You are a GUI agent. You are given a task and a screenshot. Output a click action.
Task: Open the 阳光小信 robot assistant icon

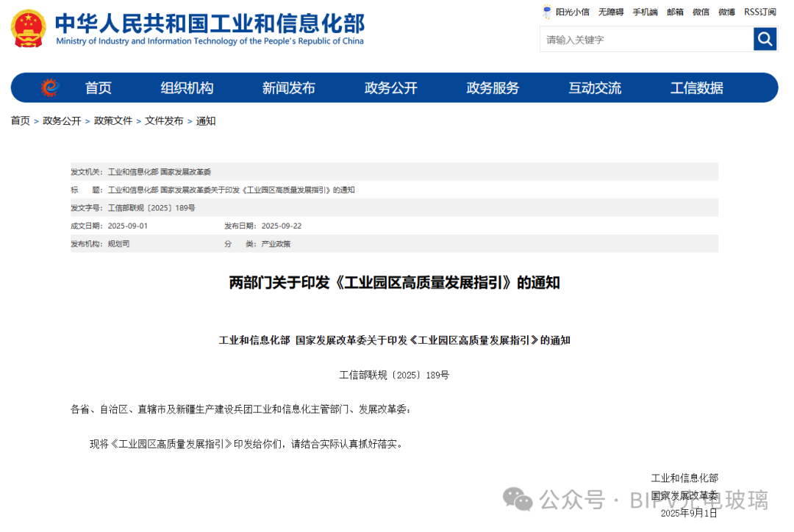click(547, 12)
